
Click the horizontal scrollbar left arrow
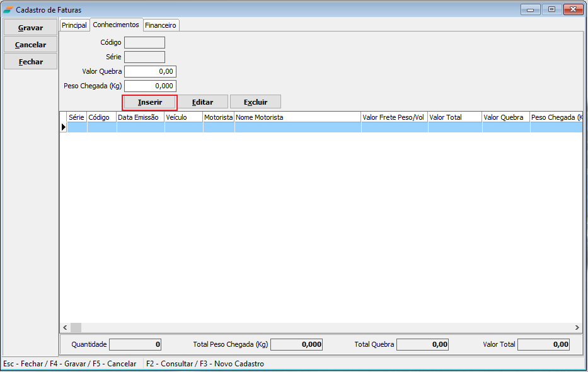(65, 328)
